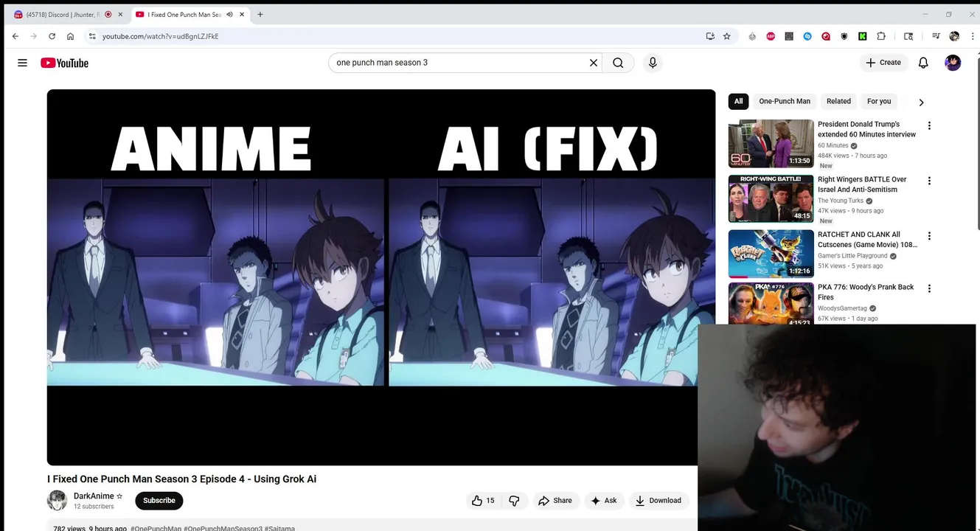Select the One-Punch Man filter chip
The height and width of the screenshot is (531, 980).
click(785, 101)
